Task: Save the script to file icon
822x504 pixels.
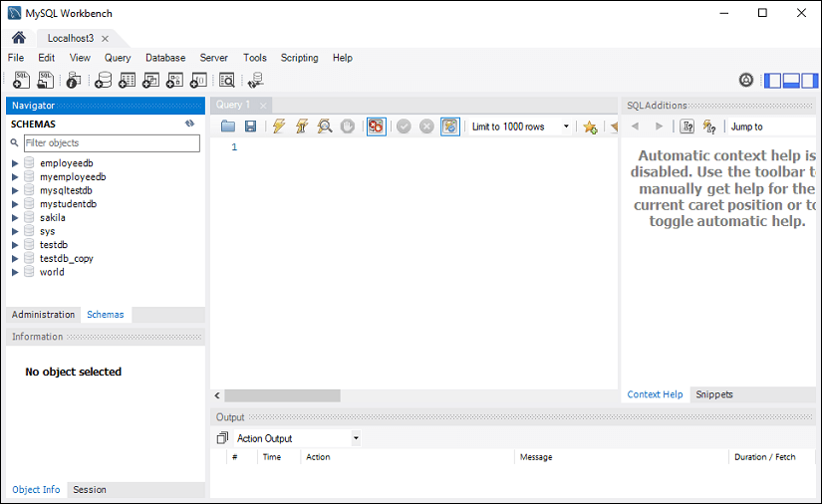Action: point(250,126)
